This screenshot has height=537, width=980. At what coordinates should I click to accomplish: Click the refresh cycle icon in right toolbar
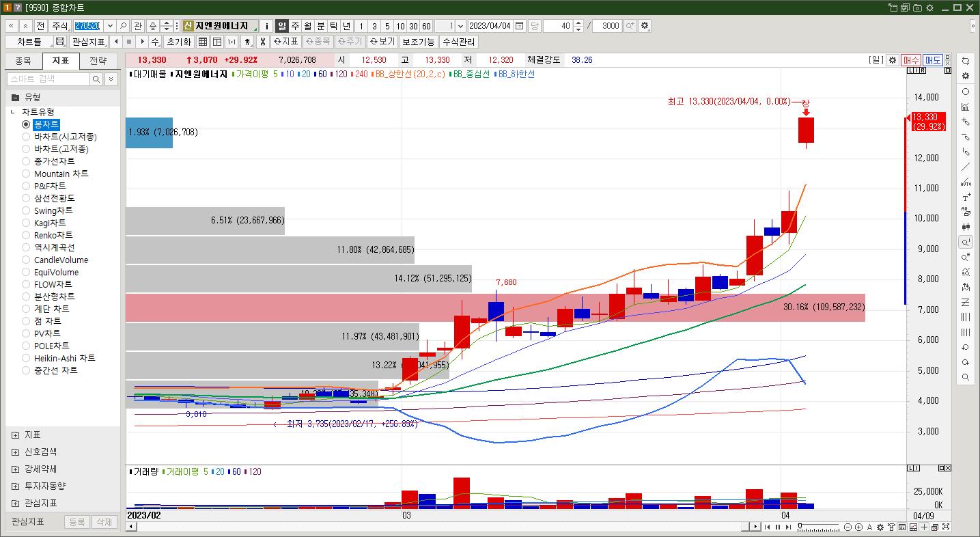click(966, 61)
